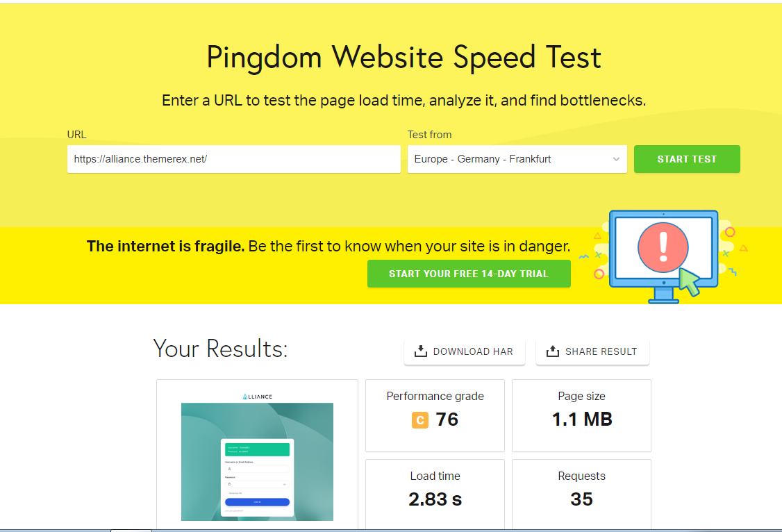Click the Load time 2.83 s value
This screenshot has height=532, width=782.
coord(435,499)
